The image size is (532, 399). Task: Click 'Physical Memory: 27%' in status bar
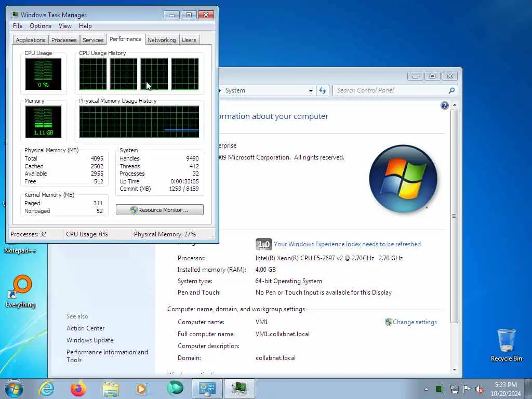pos(165,234)
